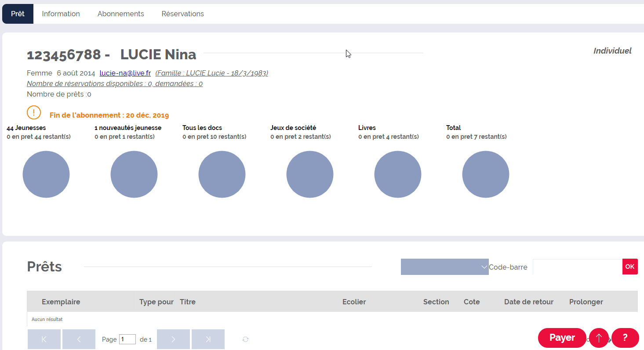Refresh the loans table
644x350 pixels.
point(245,339)
